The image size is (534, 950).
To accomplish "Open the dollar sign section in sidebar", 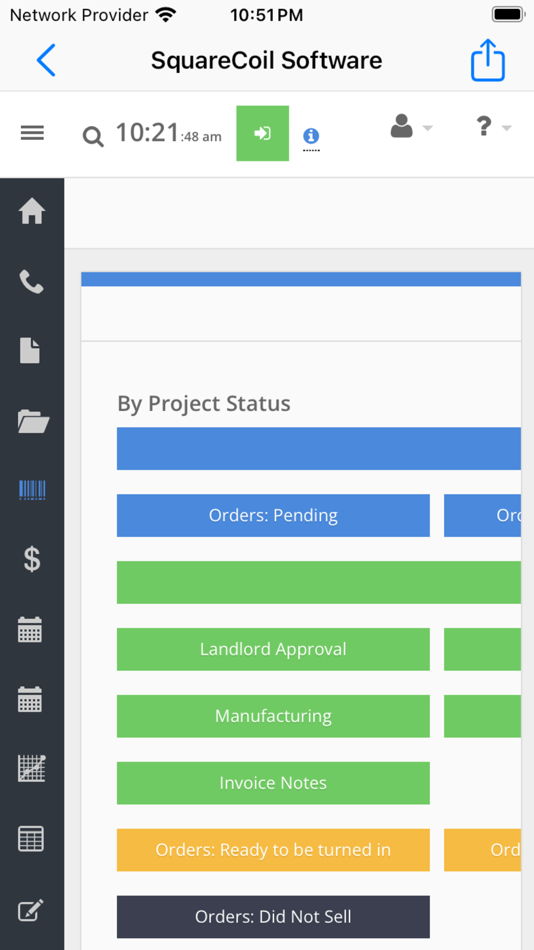I will click(x=32, y=559).
